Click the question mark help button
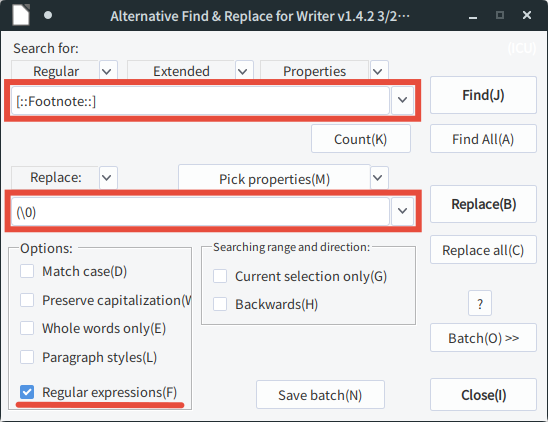Screen dimensions: 548x422 pyautogui.click(x=480, y=303)
